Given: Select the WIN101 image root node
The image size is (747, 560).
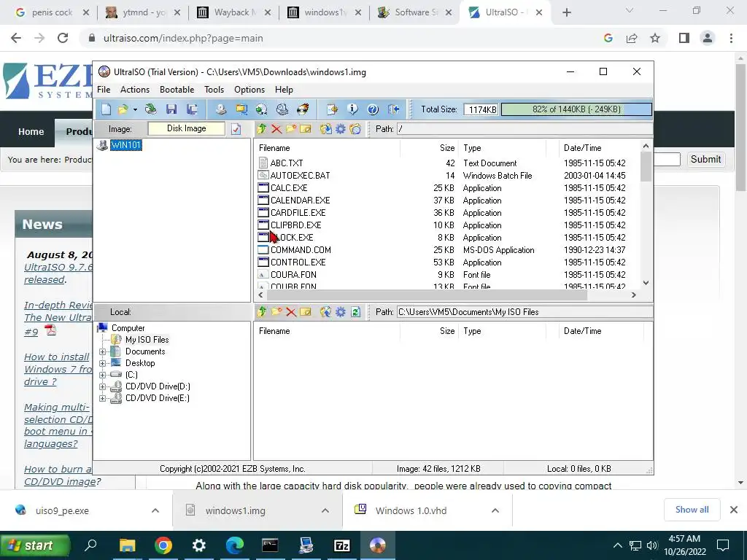Looking at the screenshot, I should 125,145.
